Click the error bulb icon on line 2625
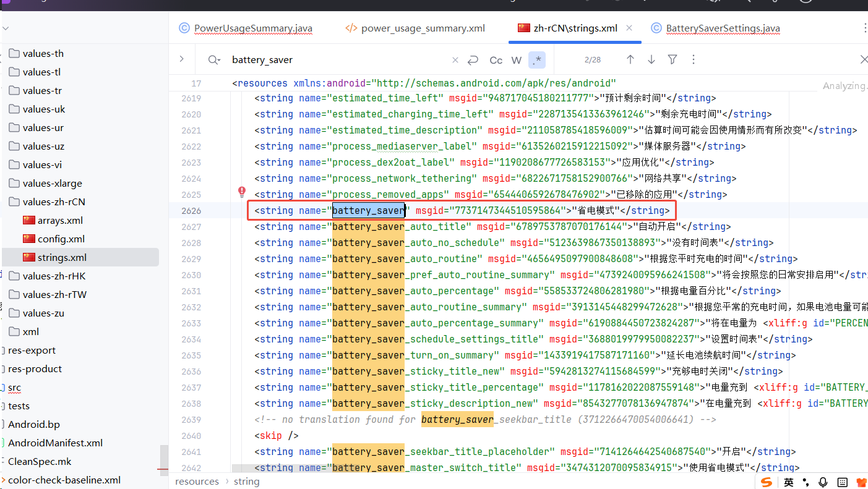868x489 pixels. [242, 192]
